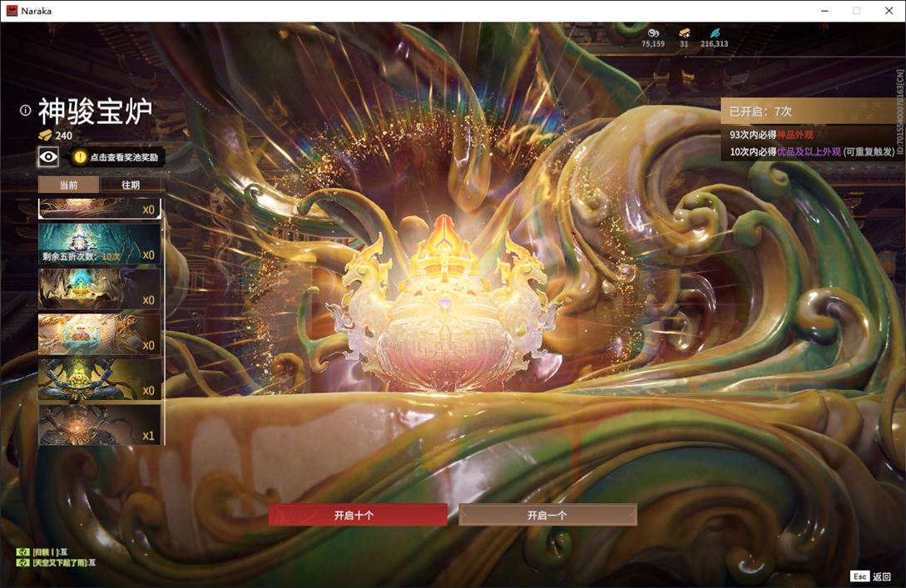This screenshot has width=906, height=588.
Task: Close the Naraka window
Action: coord(889,11)
